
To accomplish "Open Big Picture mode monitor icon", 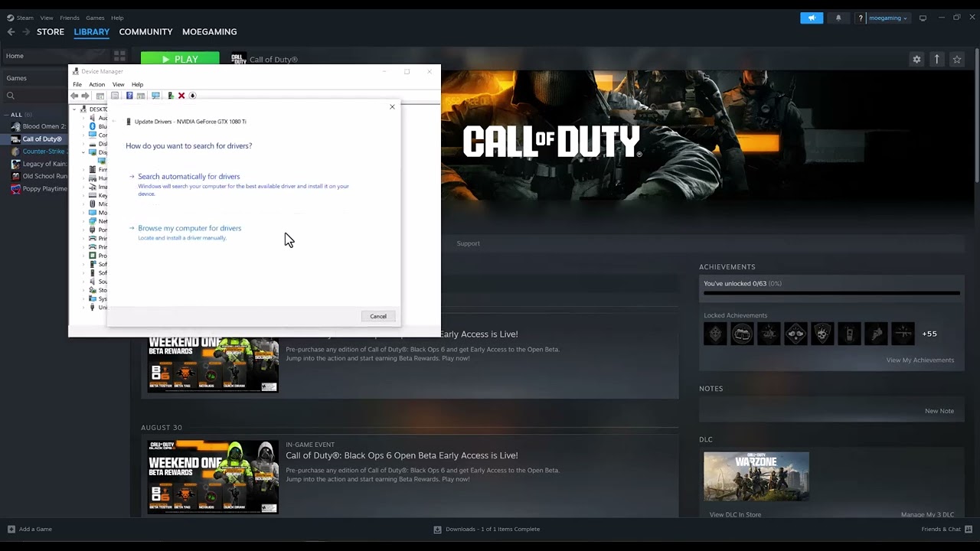I will coord(923,18).
